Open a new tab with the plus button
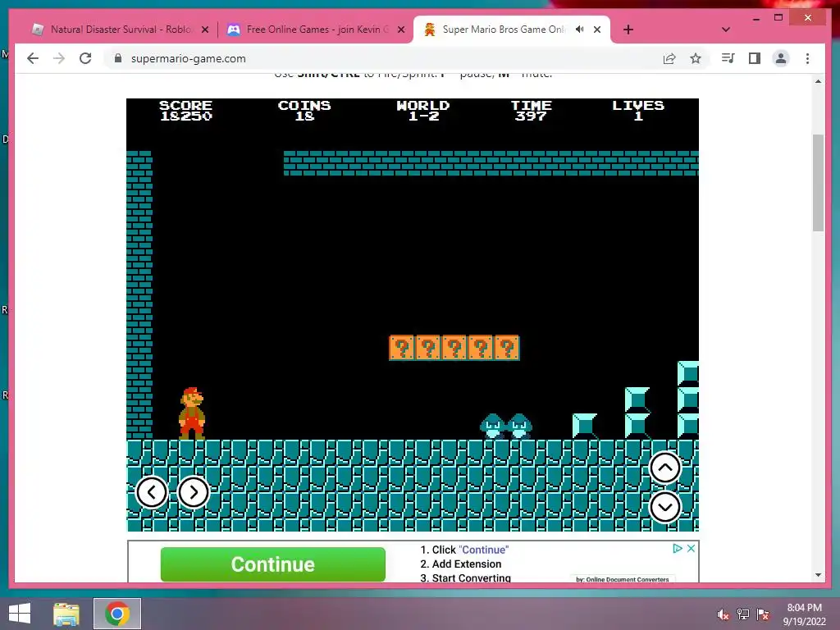The image size is (840, 630). tap(628, 30)
